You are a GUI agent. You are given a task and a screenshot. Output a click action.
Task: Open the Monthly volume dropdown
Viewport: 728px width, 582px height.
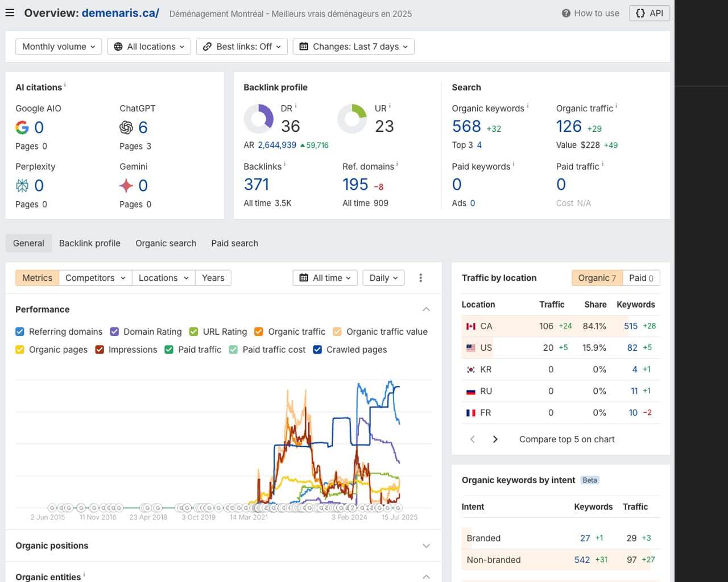tap(59, 47)
